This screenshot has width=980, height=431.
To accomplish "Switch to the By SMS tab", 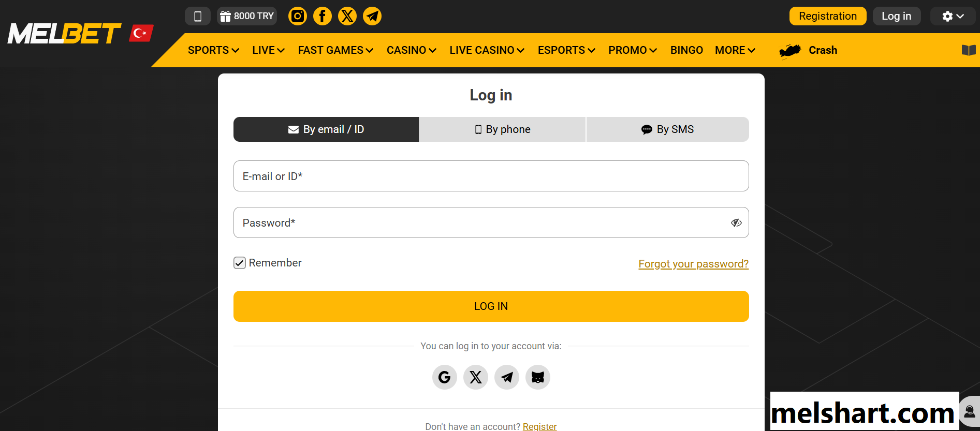I will 667,129.
